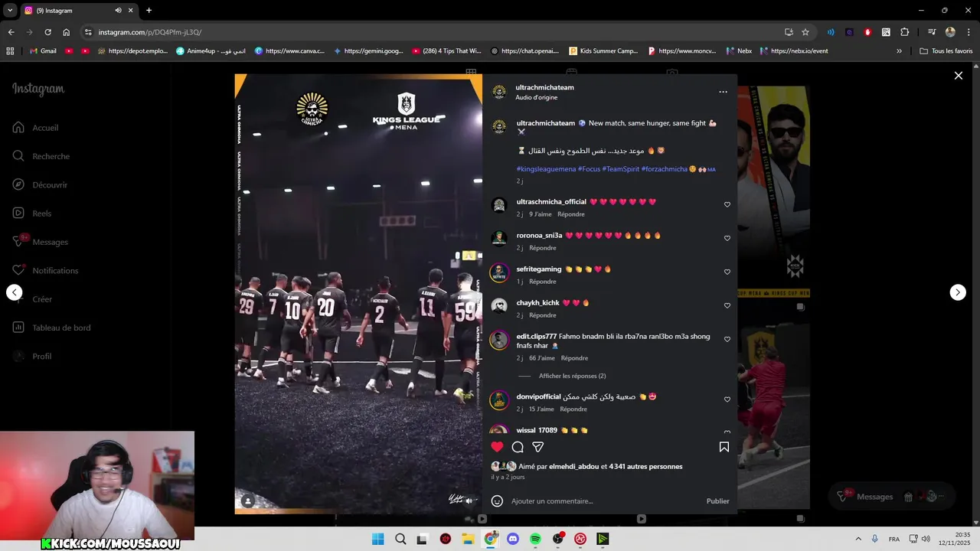Open the apps grid in bookmarks bar
Screen dimensions: 980x551
click(x=10, y=51)
